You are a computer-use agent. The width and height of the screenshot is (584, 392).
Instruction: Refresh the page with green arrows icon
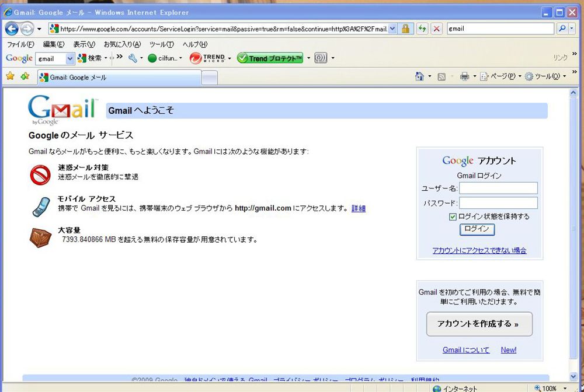[422, 29]
